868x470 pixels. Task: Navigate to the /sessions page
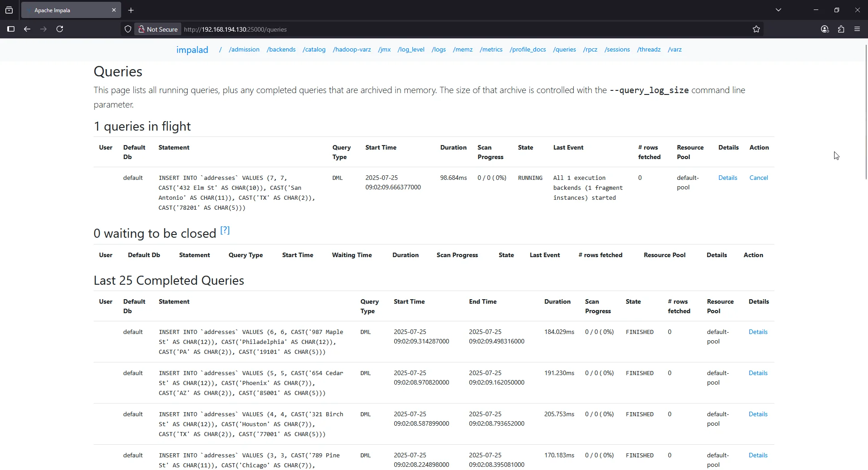click(x=617, y=50)
